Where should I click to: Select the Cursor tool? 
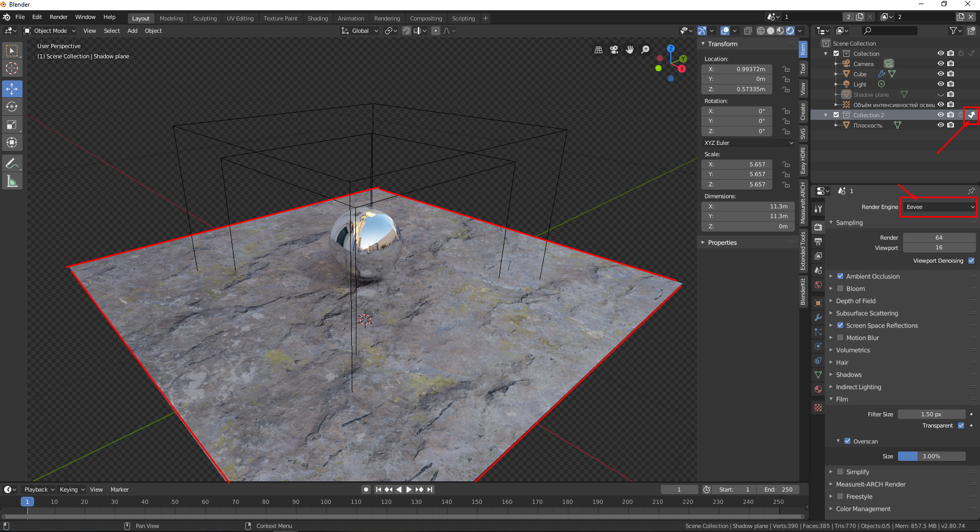[12, 68]
